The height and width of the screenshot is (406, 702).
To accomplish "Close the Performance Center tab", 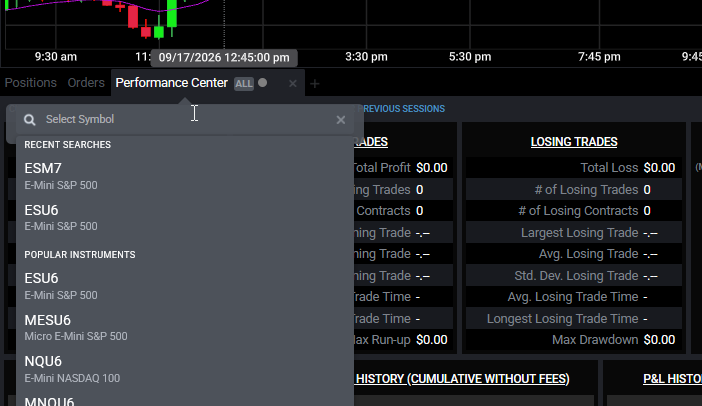I will pos(292,83).
